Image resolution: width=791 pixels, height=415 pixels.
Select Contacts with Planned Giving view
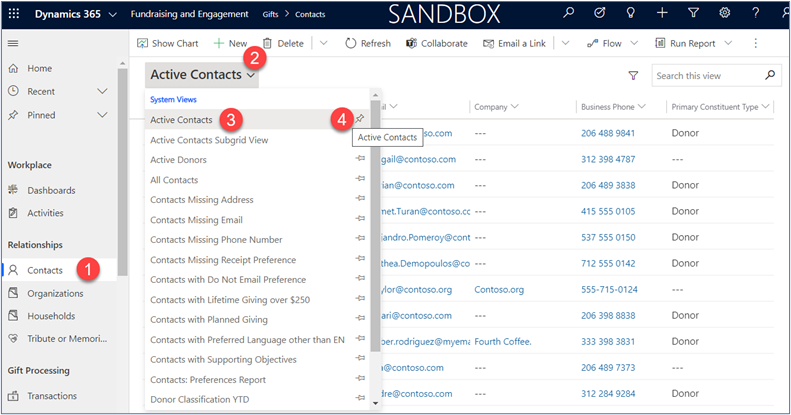(208, 320)
